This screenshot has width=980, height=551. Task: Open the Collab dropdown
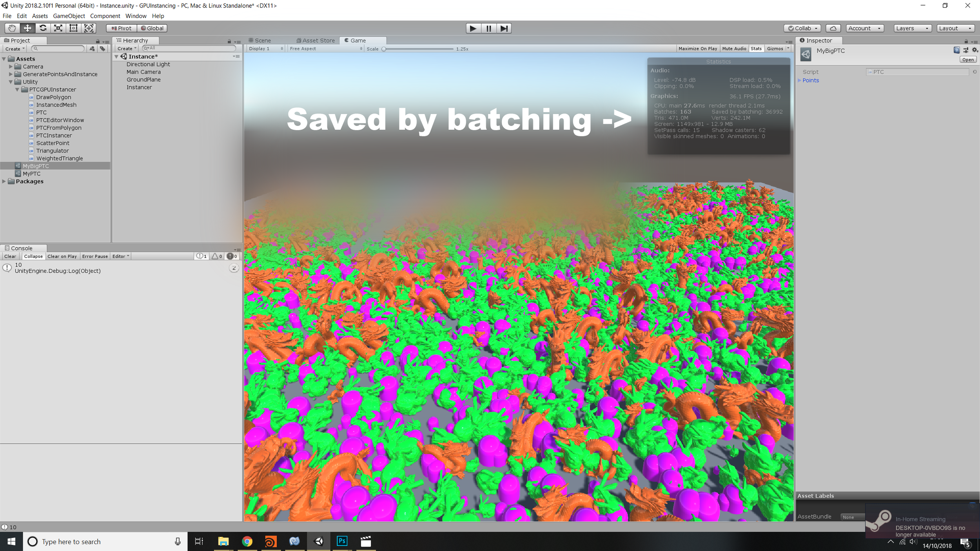[802, 28]
